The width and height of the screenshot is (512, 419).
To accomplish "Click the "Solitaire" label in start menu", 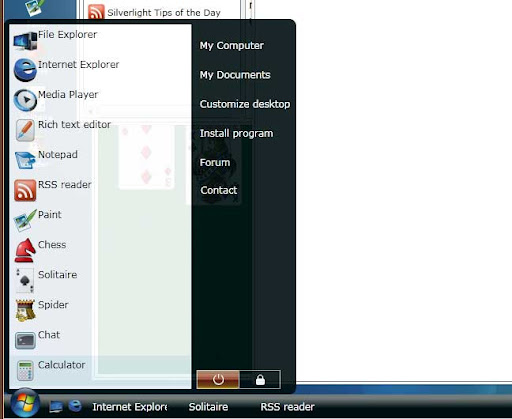I will [58, 275].
